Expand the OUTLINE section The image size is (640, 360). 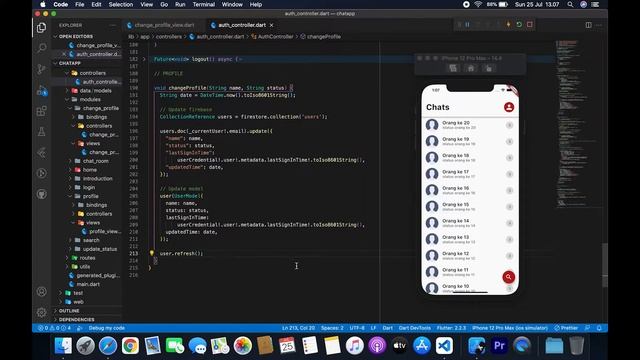69,311
